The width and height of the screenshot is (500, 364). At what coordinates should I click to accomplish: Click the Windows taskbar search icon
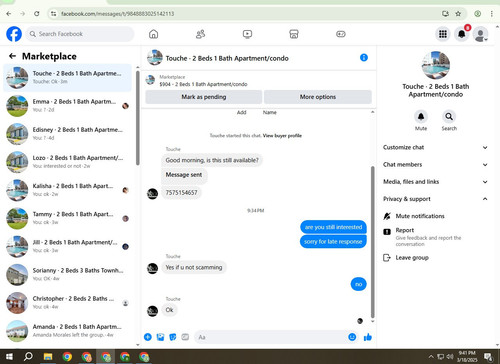28,357
